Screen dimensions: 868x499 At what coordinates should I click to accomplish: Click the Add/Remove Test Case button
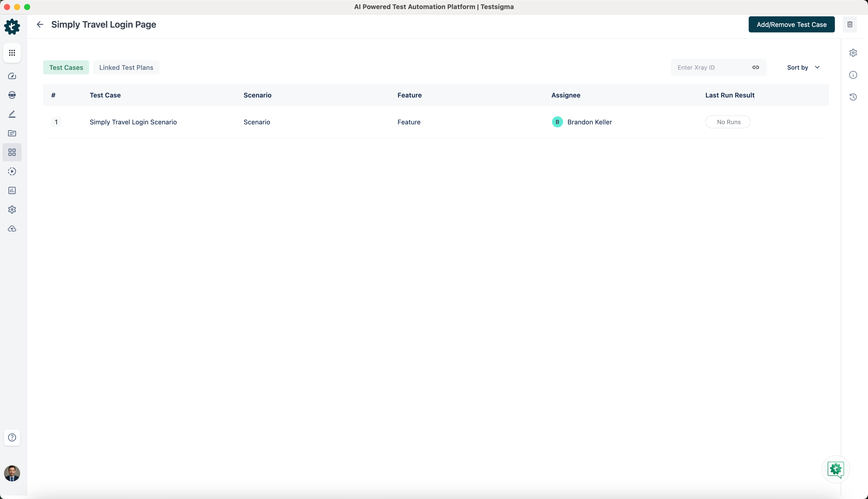791,24
